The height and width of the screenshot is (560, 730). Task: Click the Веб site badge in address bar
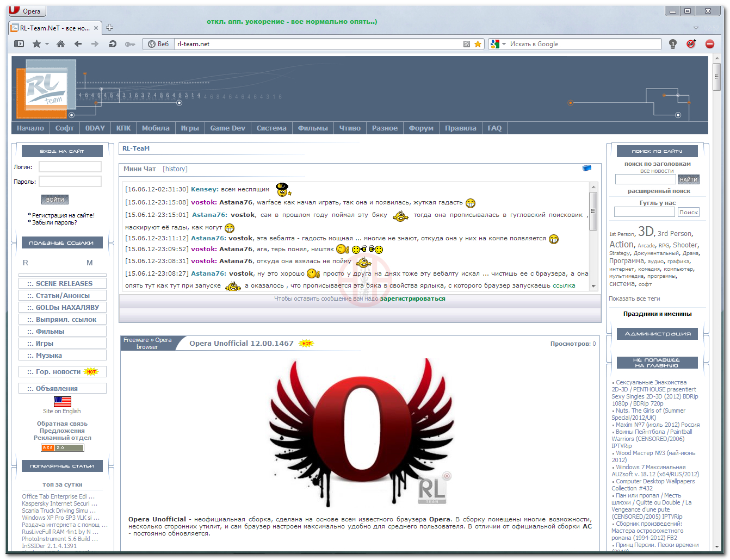tap(158, 44)
